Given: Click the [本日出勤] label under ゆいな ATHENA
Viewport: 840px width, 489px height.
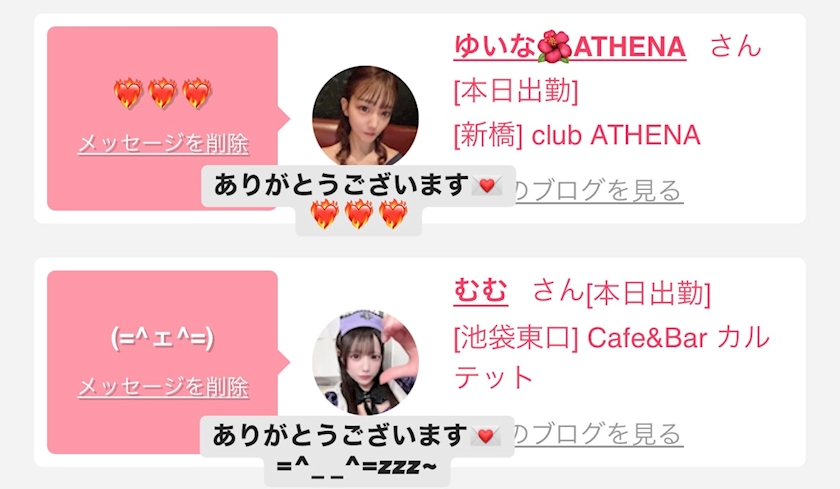Looking at the screenshot, I should 516,91.
